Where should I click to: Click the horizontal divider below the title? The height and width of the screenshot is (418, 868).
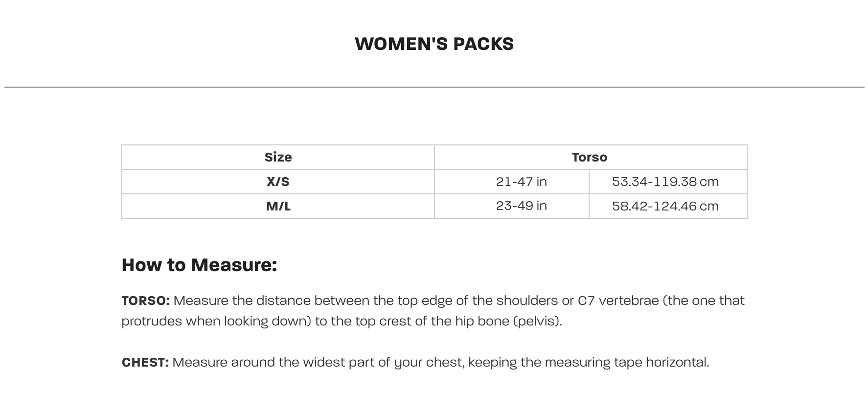click(x=434, y=87)
